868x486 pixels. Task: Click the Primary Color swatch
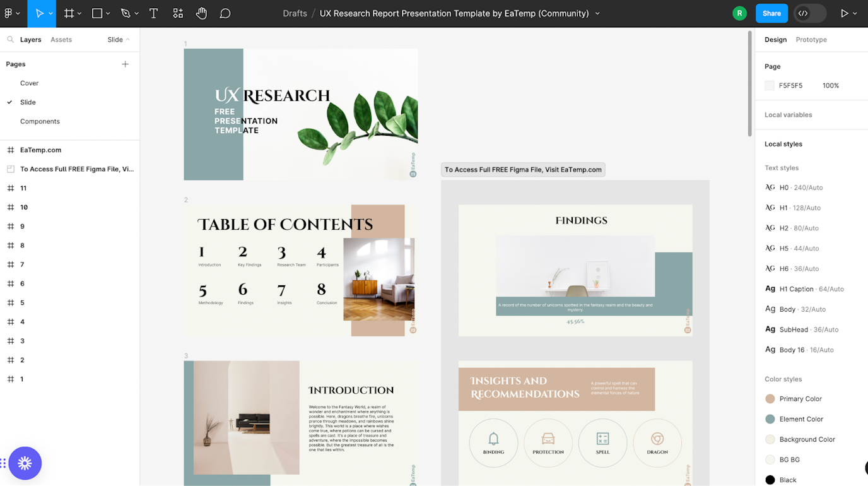(x=770, y=398)
